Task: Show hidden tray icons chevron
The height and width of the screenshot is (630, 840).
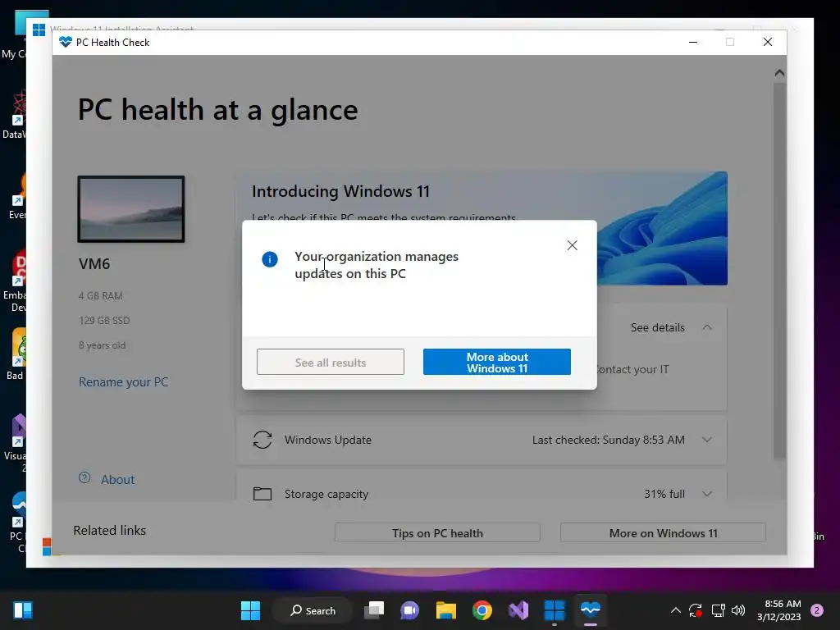Action: (676, 610)
